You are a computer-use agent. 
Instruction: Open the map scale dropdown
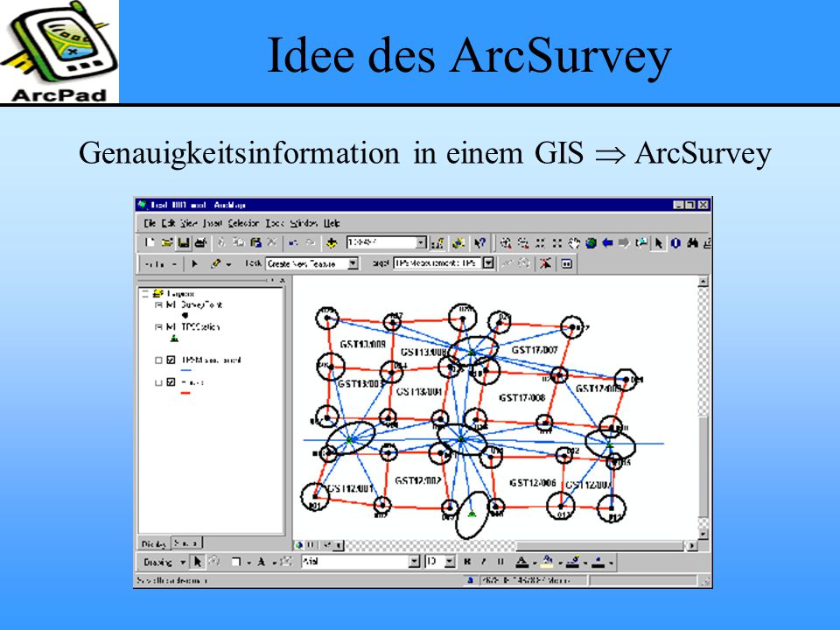[x=422, y=242]
